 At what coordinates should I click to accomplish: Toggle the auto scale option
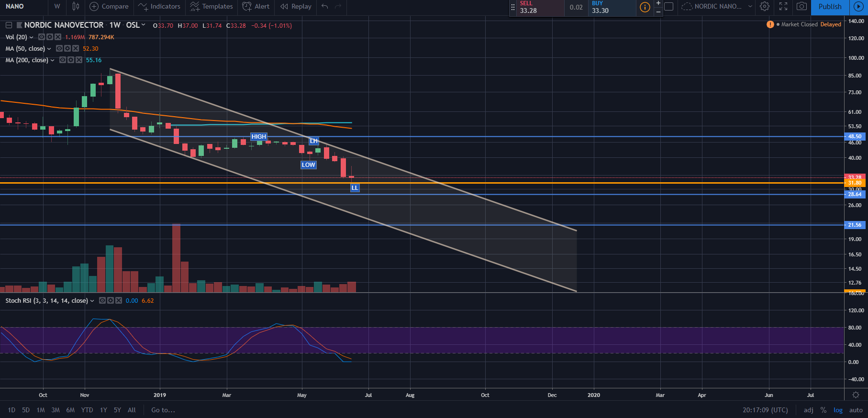[x=856, y=410]
